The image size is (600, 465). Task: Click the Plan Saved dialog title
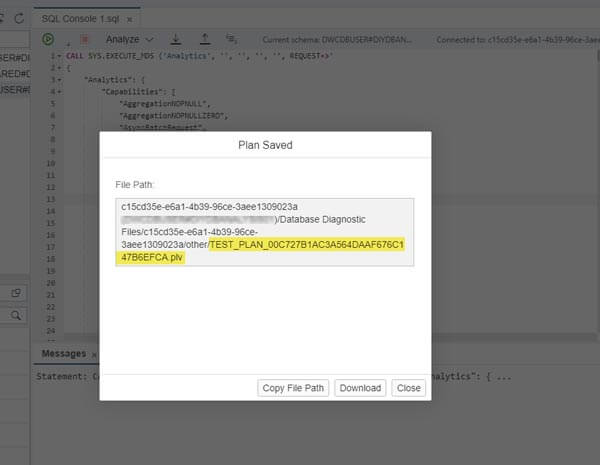pyautogui.click(x=265, y=145)
